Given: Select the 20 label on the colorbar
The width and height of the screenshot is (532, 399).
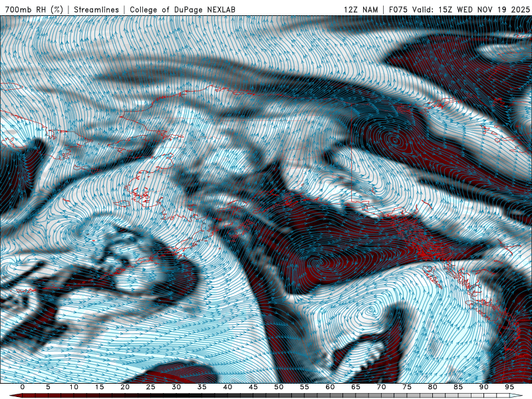Looking at the screenshot, I should pyautogui.click(x=125, y=387).
